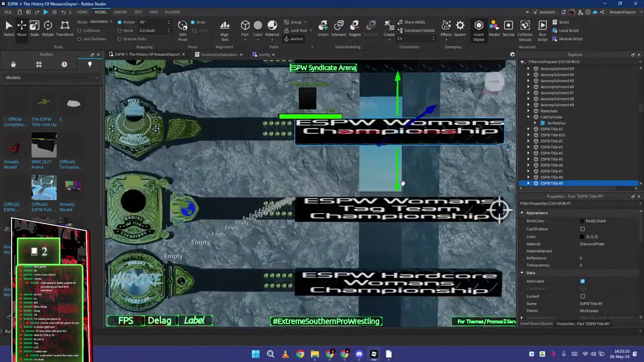Activate the Transform tool
644x362 pixels.
tap(65, 28)
